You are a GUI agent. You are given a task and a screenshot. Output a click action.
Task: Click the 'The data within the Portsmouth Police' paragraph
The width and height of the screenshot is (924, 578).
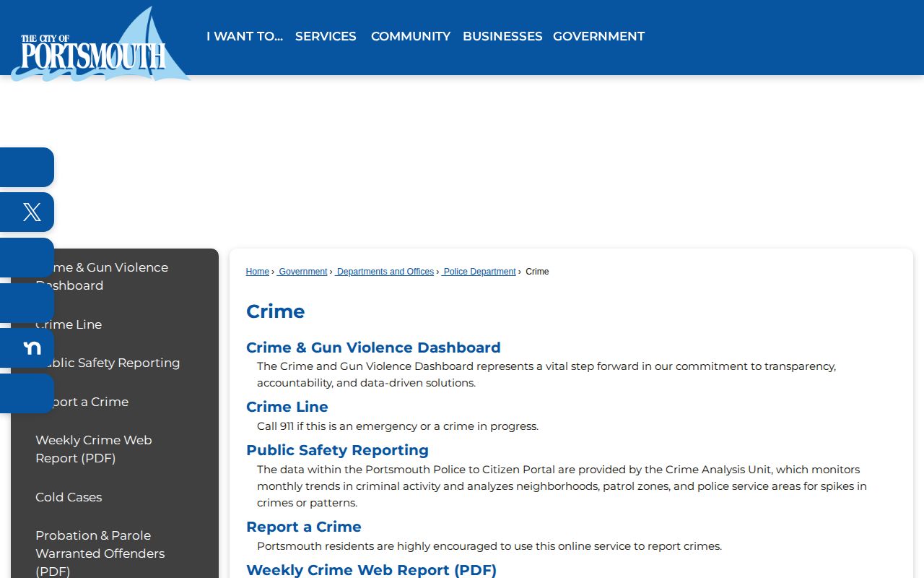coord(562,486)
